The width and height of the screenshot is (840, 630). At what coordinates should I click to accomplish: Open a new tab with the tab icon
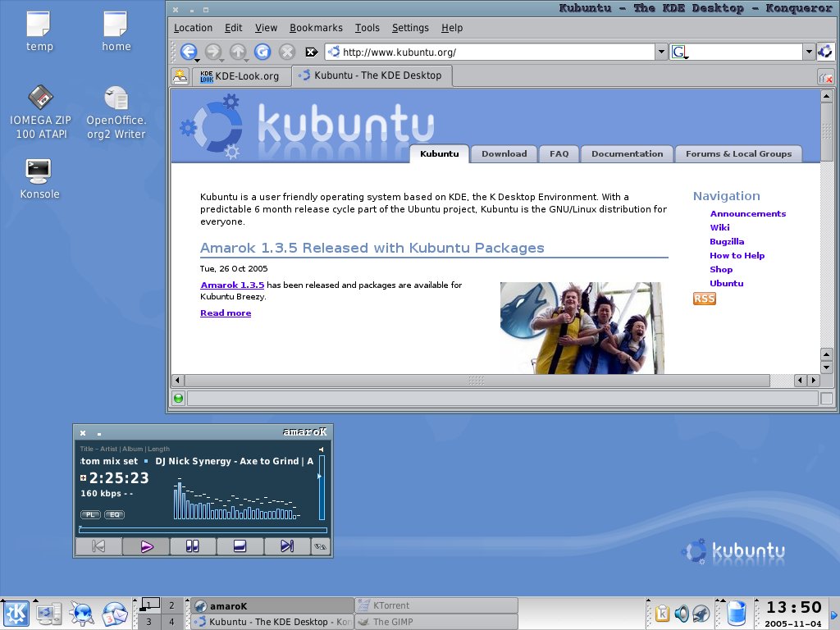click(180, 76)
